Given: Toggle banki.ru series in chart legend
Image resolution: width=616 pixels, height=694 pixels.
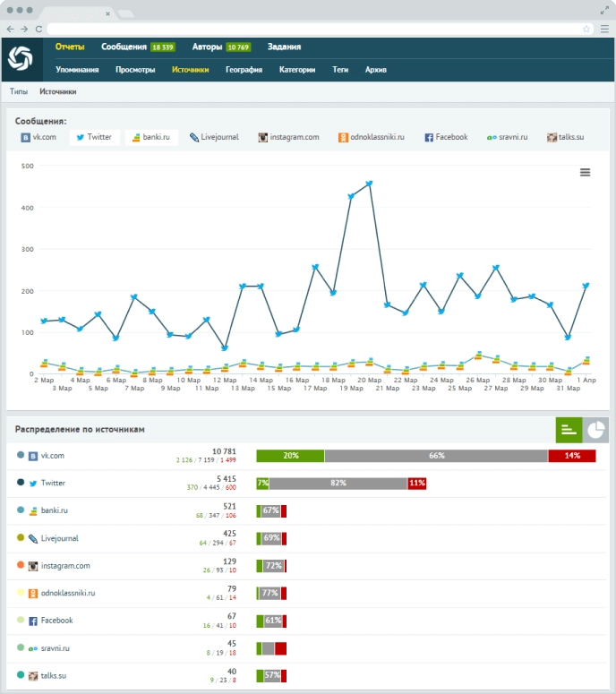Looking at the screenshot, I should click(x=151, y=137).
